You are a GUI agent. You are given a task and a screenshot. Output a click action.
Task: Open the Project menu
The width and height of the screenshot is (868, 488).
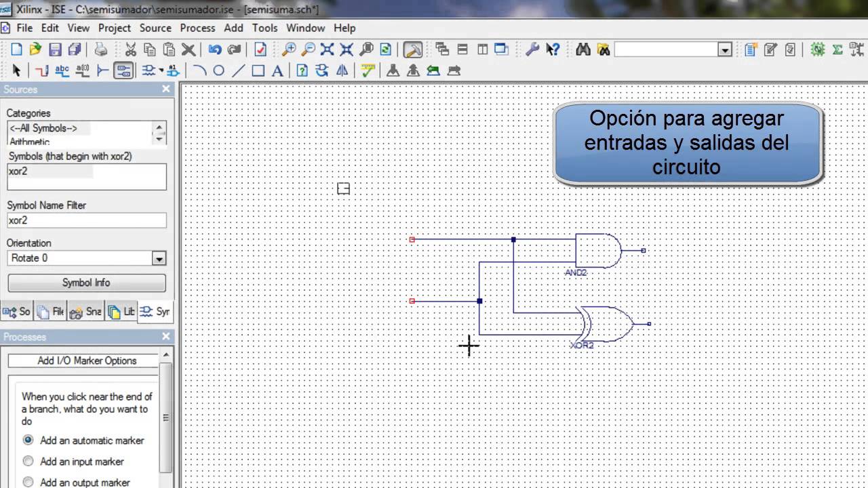point(115,28)
